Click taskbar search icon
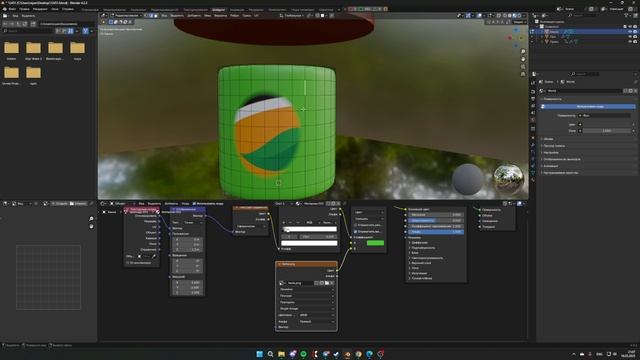Image resolution: width=640 pixels, height=360 pixels. coord(270,354)
